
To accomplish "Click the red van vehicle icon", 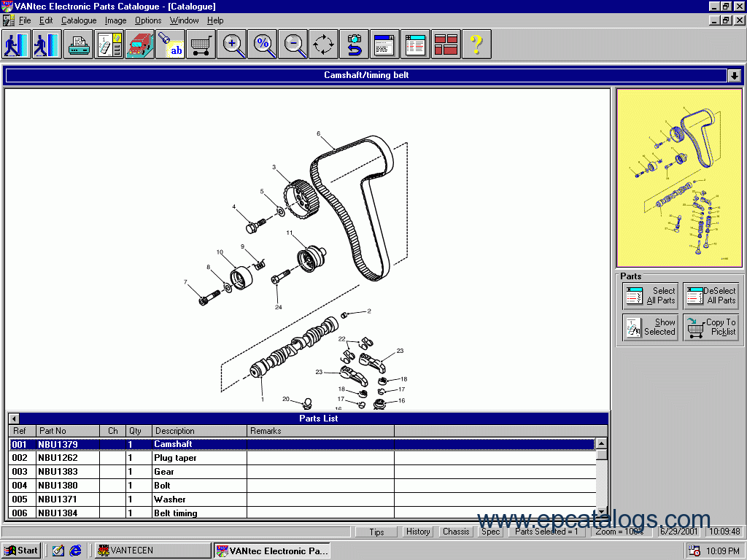I will (x=139, y=44).
